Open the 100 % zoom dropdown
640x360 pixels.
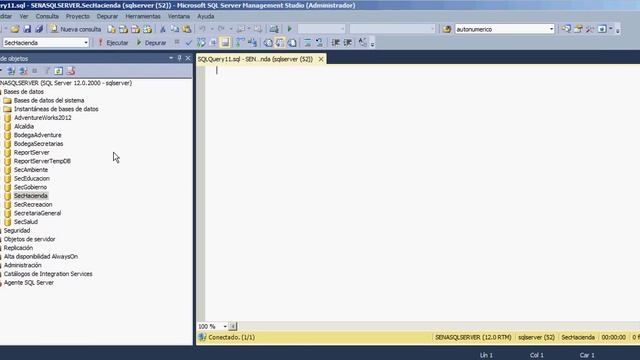(225, 327)
